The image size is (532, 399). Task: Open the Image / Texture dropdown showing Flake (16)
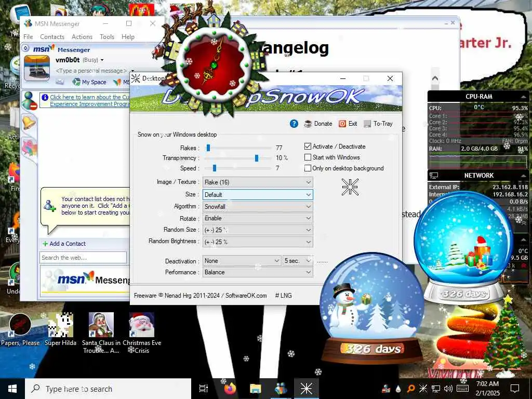[x=258, y=182]
